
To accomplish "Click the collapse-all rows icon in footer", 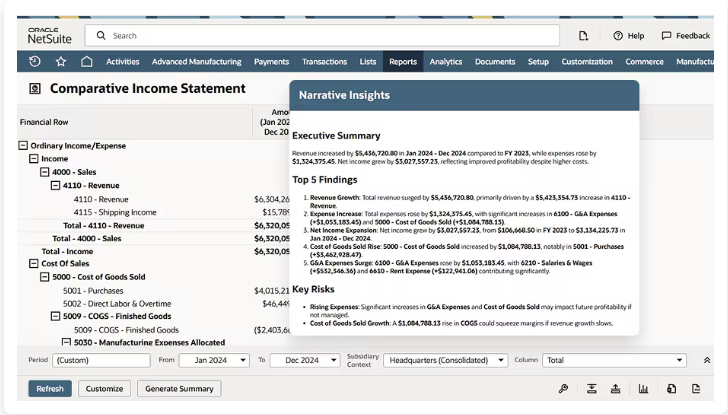I will pyautogui.click(x=591, y=389).
